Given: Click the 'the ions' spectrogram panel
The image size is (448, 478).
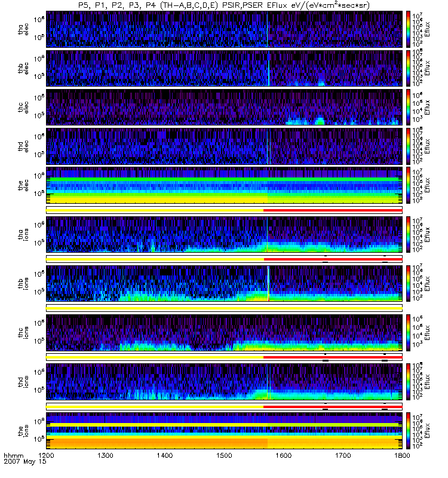Looking at the screenshot, I should (x=225, y=431).
